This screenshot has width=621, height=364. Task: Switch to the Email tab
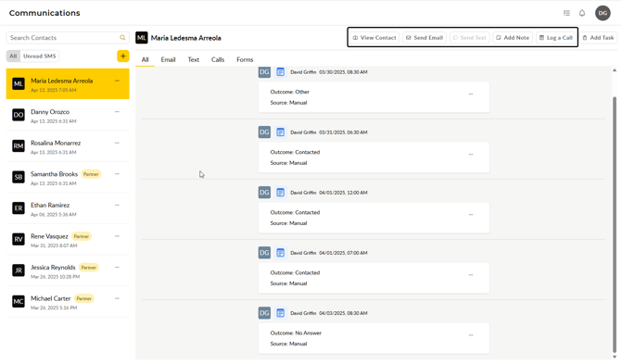click(168, 60)
